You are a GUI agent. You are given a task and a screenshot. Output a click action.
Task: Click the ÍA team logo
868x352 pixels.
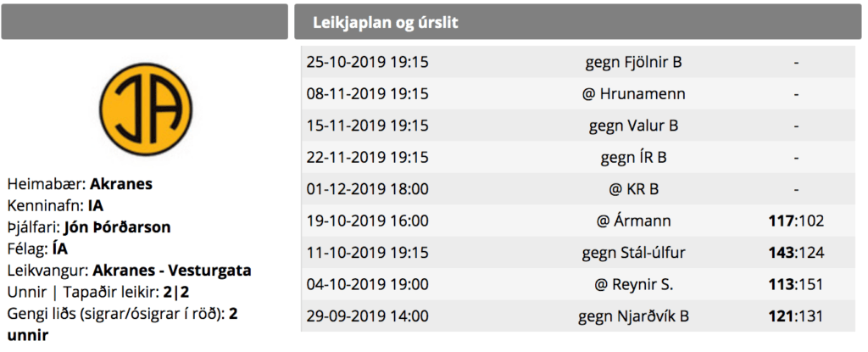point(146,109)
